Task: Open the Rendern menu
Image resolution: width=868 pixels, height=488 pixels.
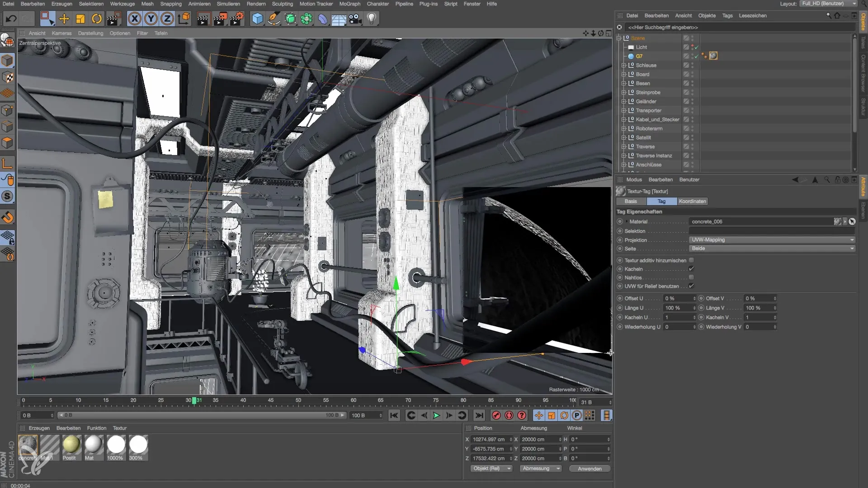Action: point(256,4)
